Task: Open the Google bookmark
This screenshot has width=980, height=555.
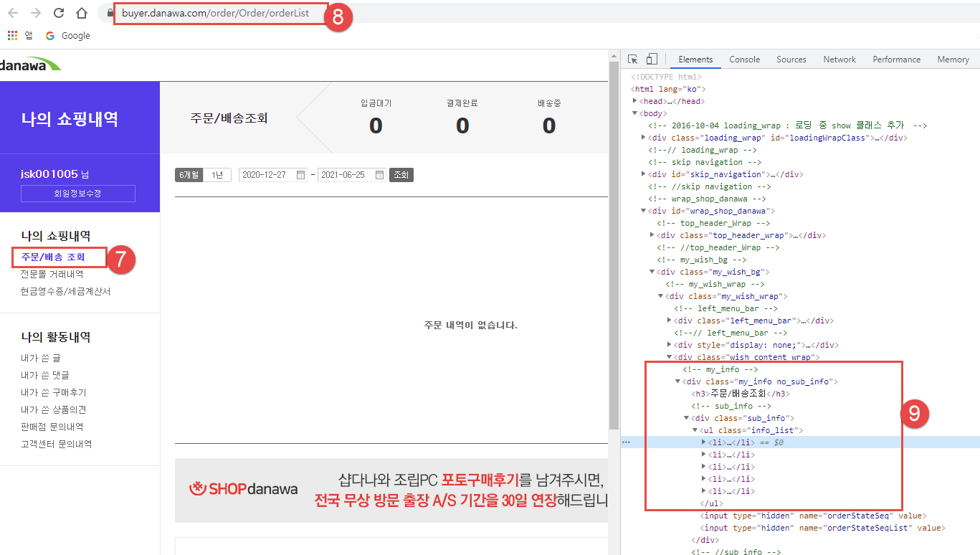Action: [68, 35]
